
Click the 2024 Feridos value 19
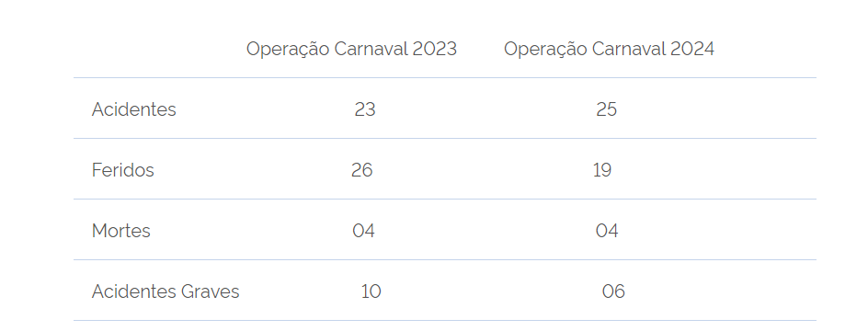(602, 170)
